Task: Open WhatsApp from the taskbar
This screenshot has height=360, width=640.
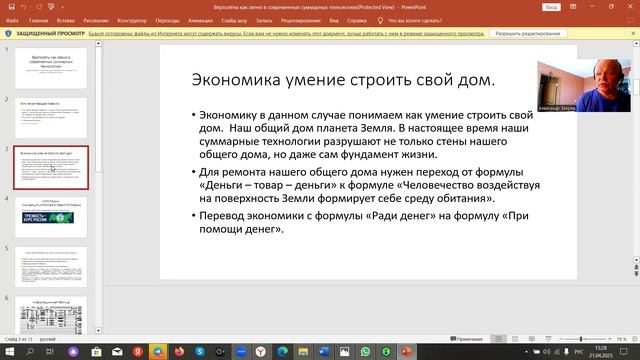Action: (365, 351)
